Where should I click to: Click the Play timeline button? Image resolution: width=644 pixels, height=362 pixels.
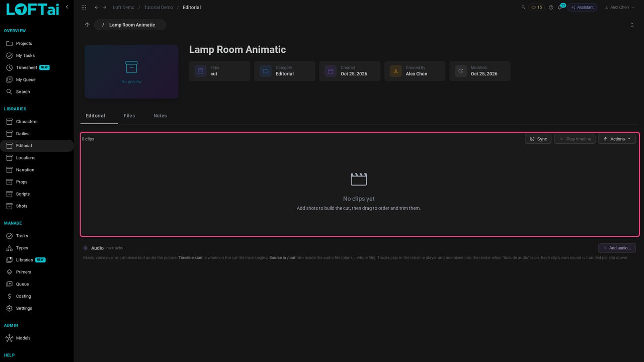click(575, 139)
